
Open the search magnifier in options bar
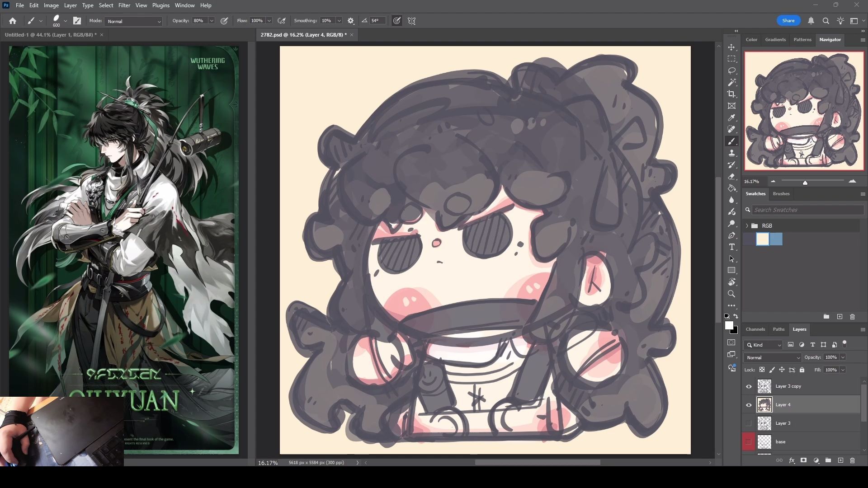pyautogui.click(x=826, y=21)
